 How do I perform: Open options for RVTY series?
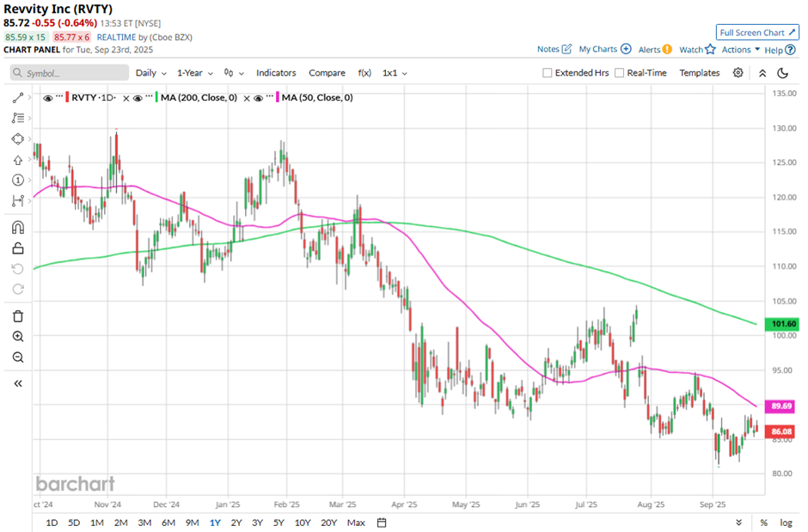pyautogui.click(x=59, y=96)
